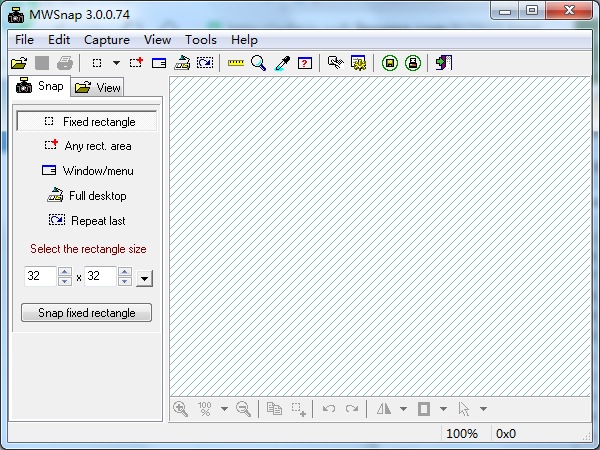Viewport: 600px width, 450px height.
Task: Decrease rectangle width with down spinner
Action: tap(65, 281)
